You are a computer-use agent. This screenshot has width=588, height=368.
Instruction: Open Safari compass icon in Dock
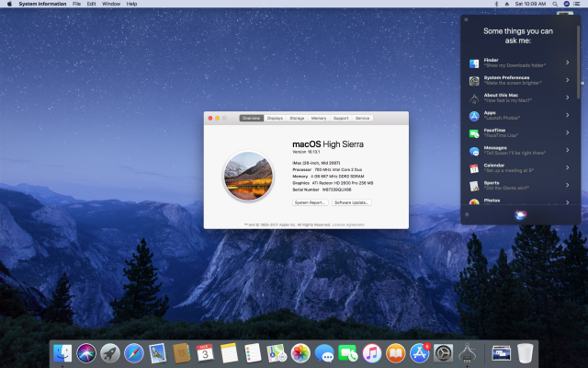(134, 353)
